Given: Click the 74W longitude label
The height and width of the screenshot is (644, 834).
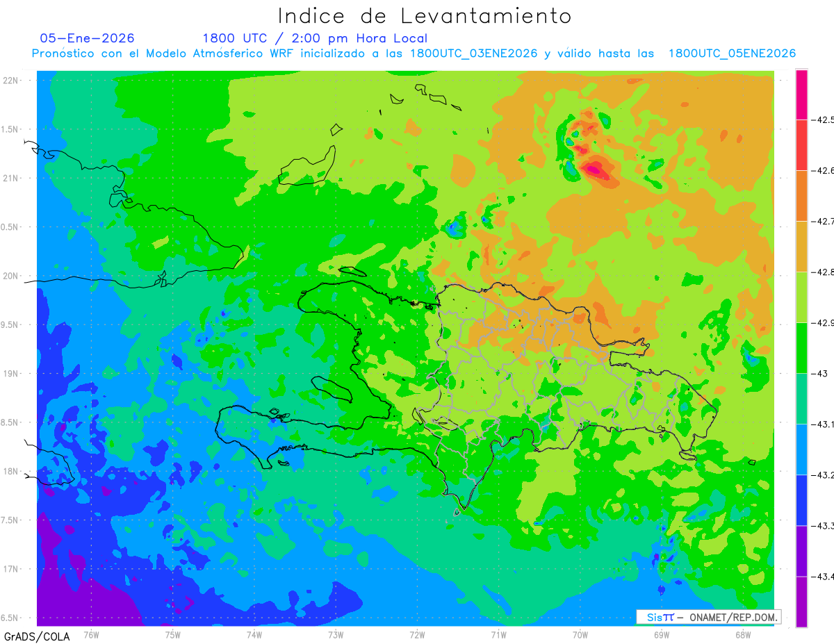Looking at the screenshot, I should pyautogui.click(x=254, y=634).
